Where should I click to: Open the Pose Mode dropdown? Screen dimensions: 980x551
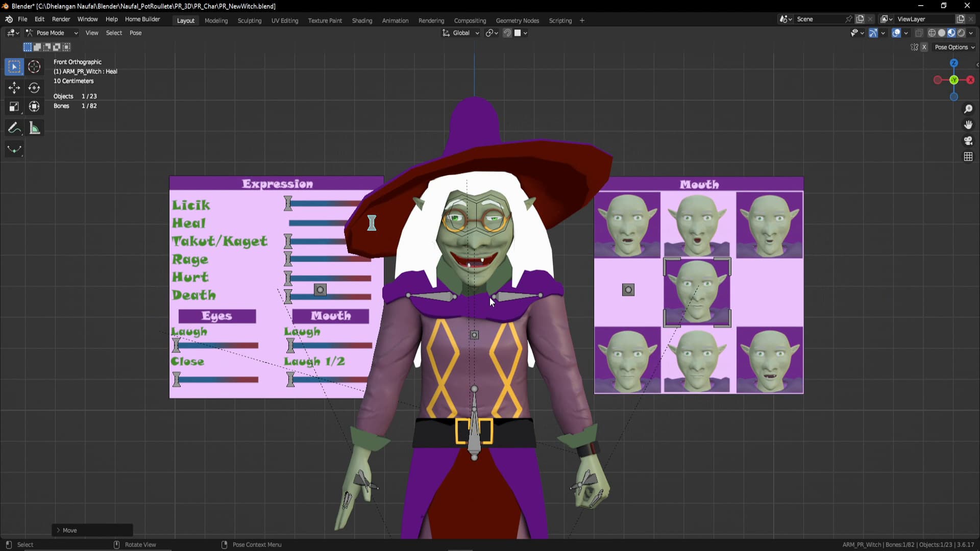point(52,33)
